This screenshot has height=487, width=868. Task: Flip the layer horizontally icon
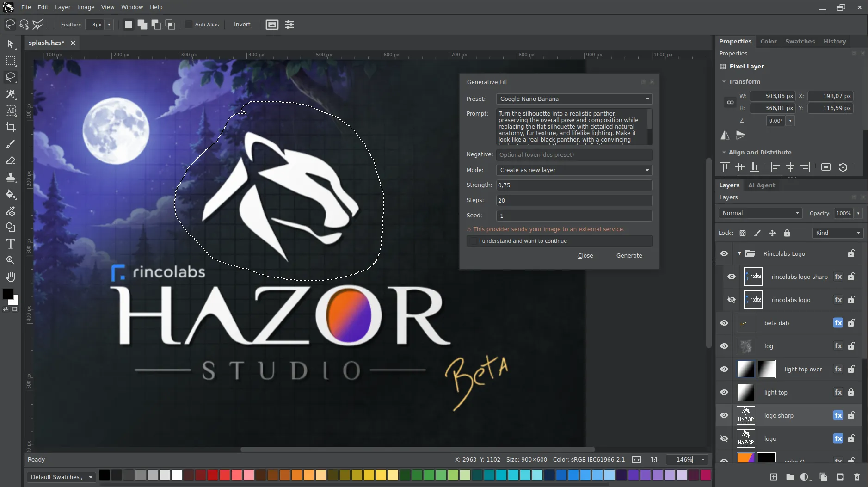[x=725, y=135]
